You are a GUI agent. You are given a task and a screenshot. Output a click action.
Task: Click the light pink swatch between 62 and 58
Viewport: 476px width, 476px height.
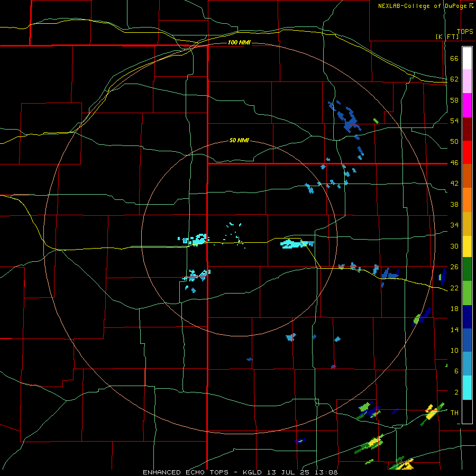click(x=467, y=81)
